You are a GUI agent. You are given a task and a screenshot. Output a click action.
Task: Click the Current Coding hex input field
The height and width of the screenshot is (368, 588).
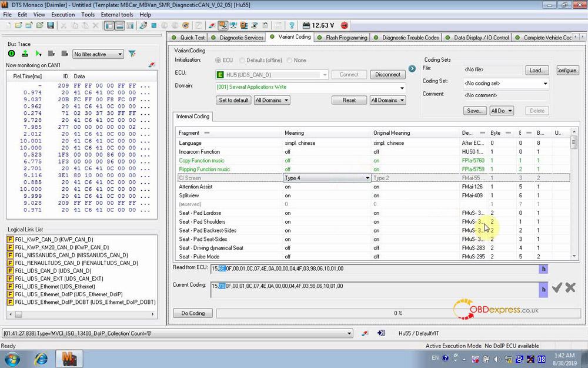coord(374,290)
